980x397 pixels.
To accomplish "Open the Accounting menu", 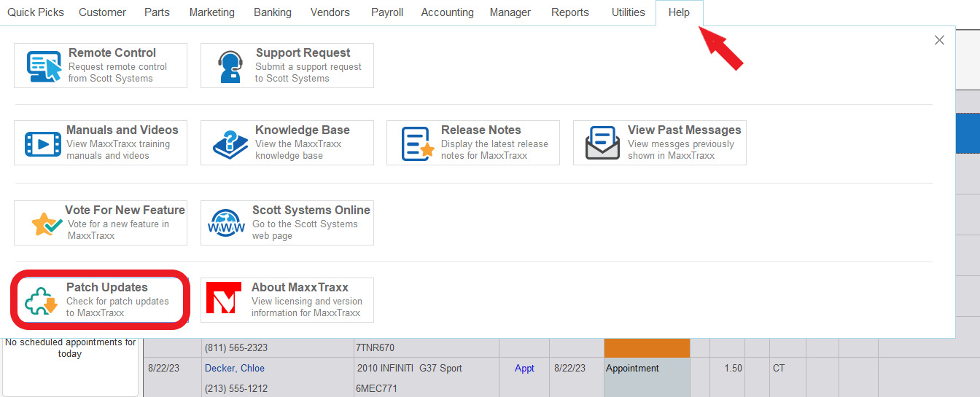I will (448, 12).
